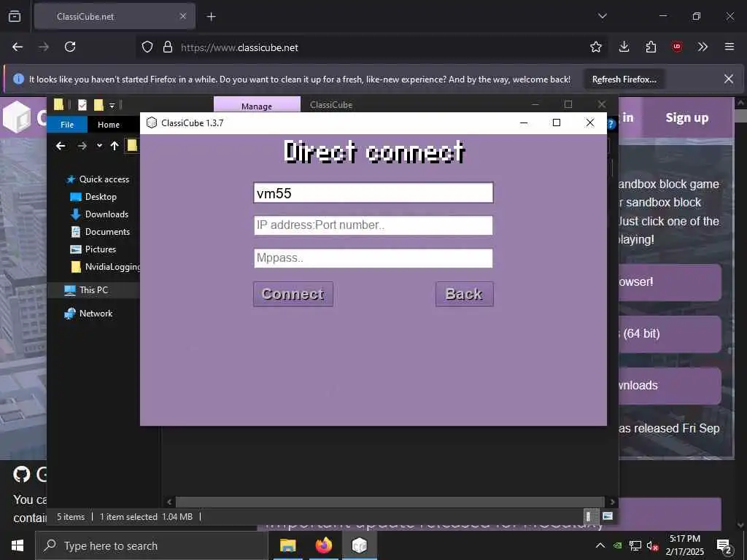Open the list all tabs dropdown
The image size is (747, 560).
602,16
